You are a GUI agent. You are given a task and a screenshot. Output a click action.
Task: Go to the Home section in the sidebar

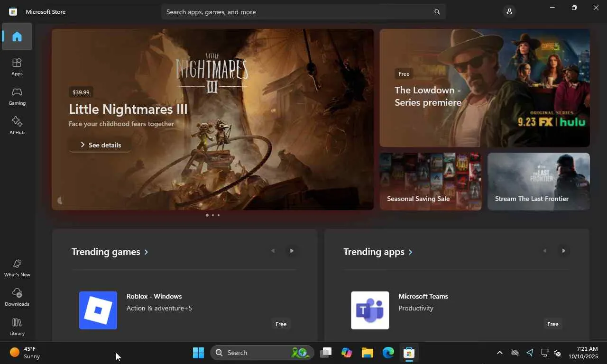tap(17, 36)
